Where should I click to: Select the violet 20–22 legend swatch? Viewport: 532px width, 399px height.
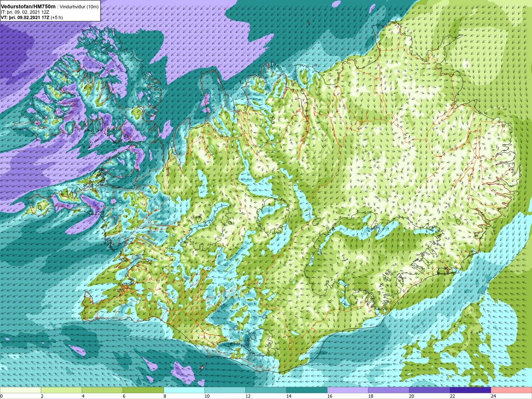[x=430, y=390]
